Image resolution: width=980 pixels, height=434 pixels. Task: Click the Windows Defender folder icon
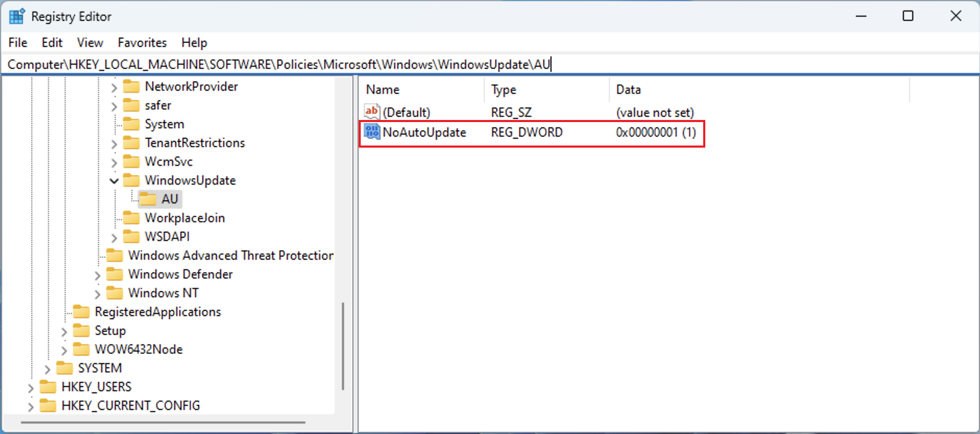coord(115,274)
